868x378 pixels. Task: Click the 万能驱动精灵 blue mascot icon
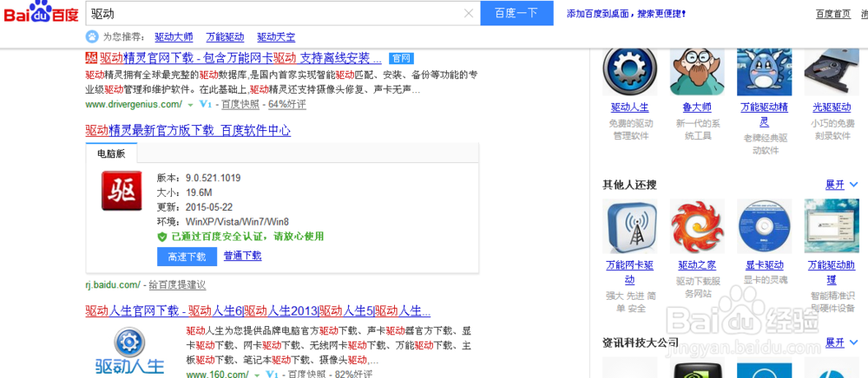[764, 71]
